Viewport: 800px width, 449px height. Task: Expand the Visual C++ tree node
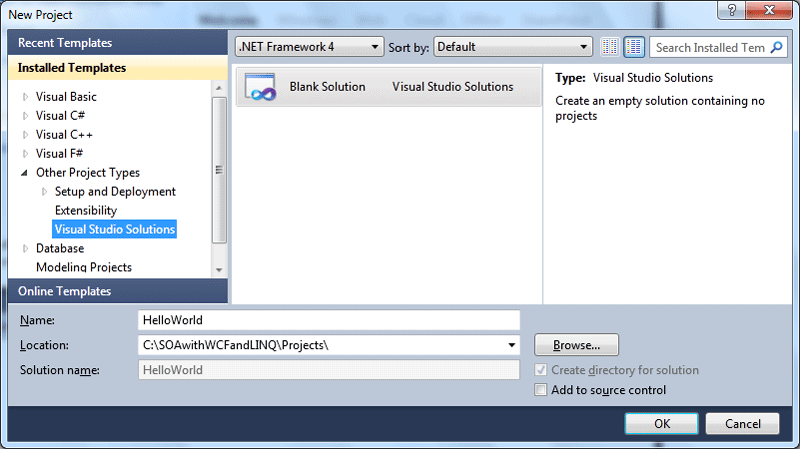(x=25, y=135)
